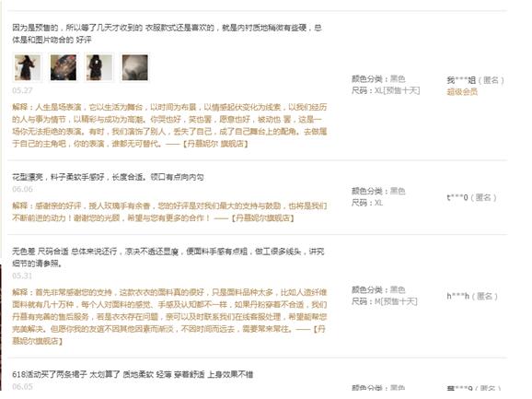Click the 超级会员 badge link
The image size is (532, 399).
[x=462, y=91]
